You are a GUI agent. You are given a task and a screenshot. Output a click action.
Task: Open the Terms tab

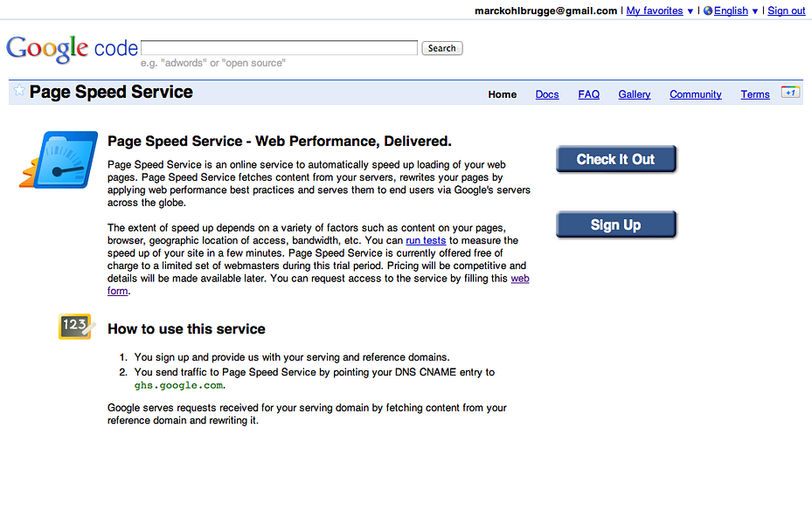point(755,94)
